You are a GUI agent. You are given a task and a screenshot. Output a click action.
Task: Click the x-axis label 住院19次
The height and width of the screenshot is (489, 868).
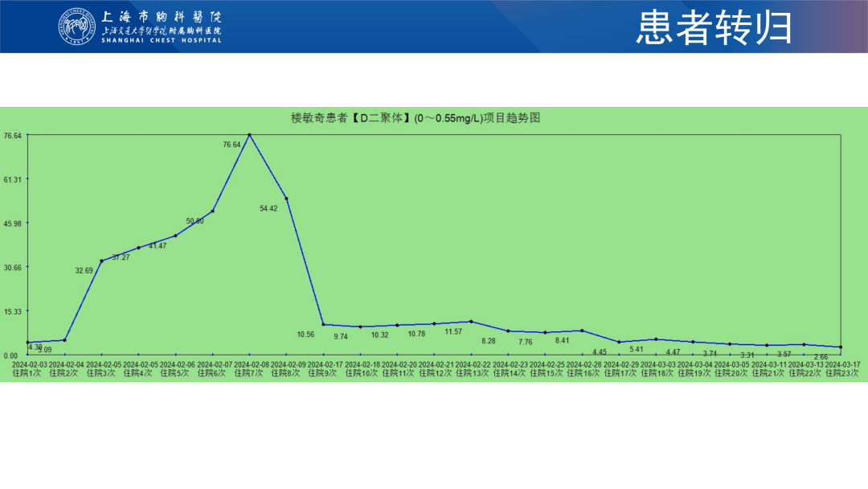coord(694,373)
